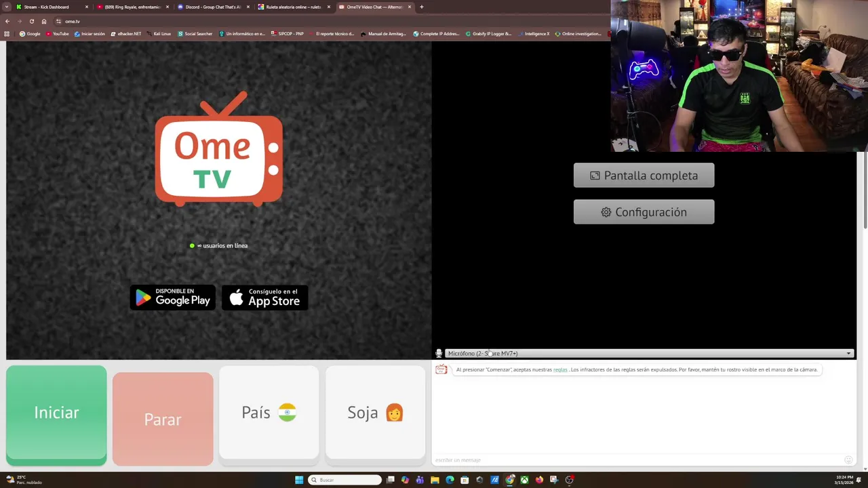Screen dimensions: 868x488
Task: Open the Windows Start menu
Action: point(299,480)
